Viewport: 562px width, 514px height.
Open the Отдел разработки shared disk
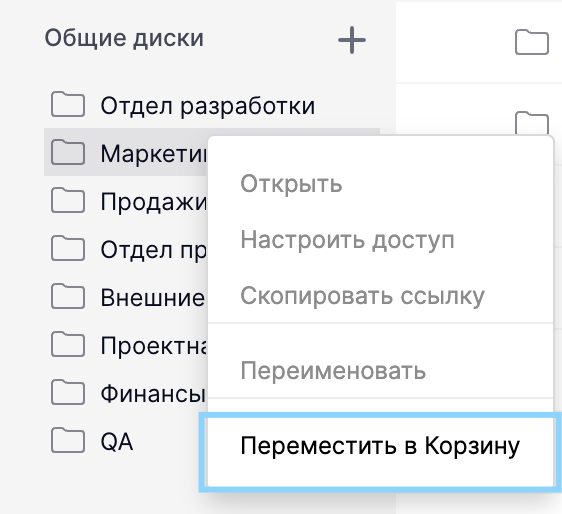[x=212, y=105]
